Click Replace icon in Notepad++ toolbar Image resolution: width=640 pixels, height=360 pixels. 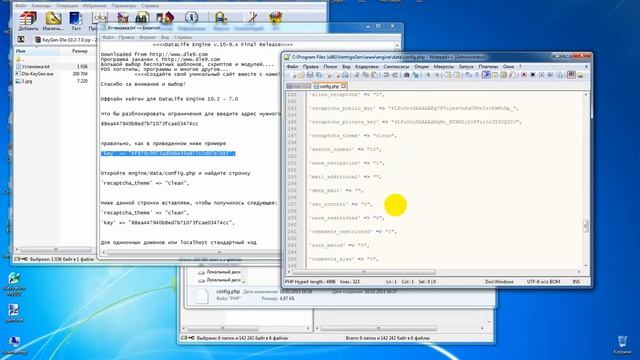pos(416,75)
